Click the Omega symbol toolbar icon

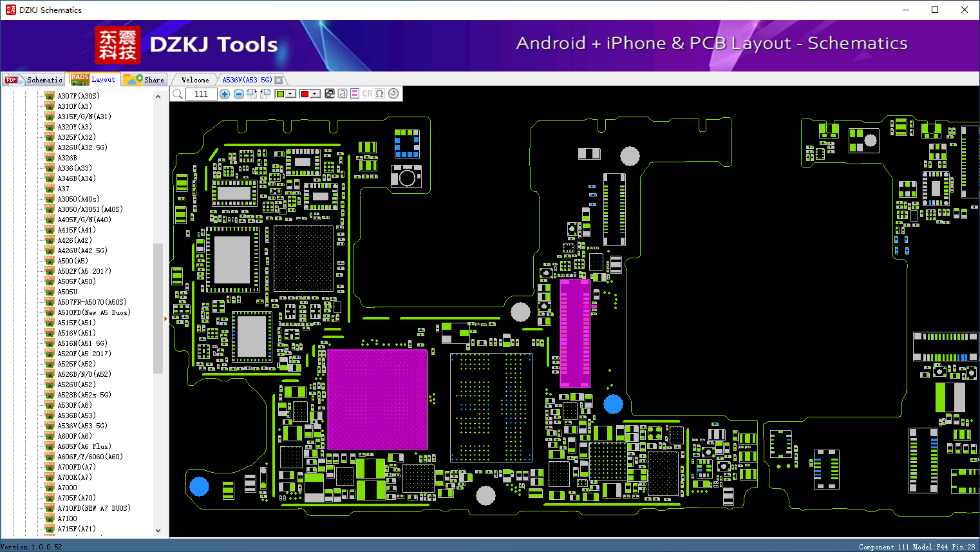tap(380, 93)
